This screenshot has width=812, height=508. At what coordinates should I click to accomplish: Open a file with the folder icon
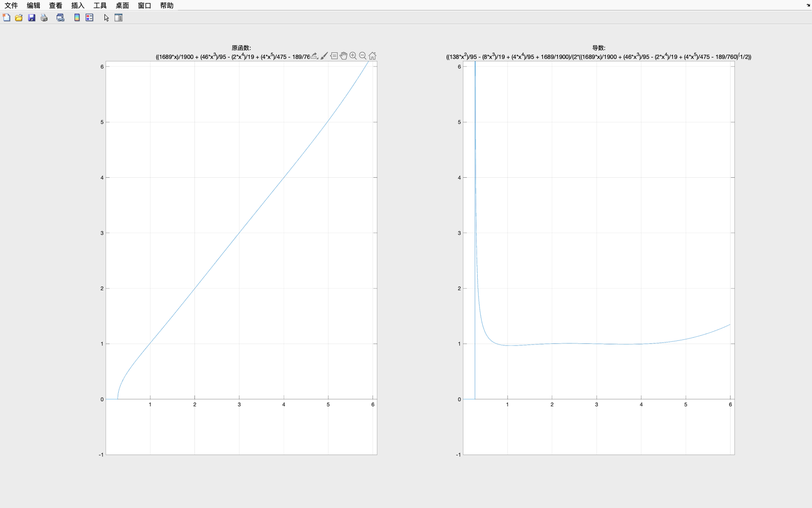(x=19, y=18)
